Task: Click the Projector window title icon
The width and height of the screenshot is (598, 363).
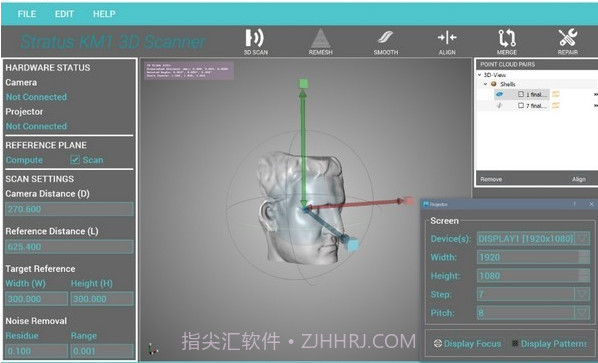Action: click(426, 204)
